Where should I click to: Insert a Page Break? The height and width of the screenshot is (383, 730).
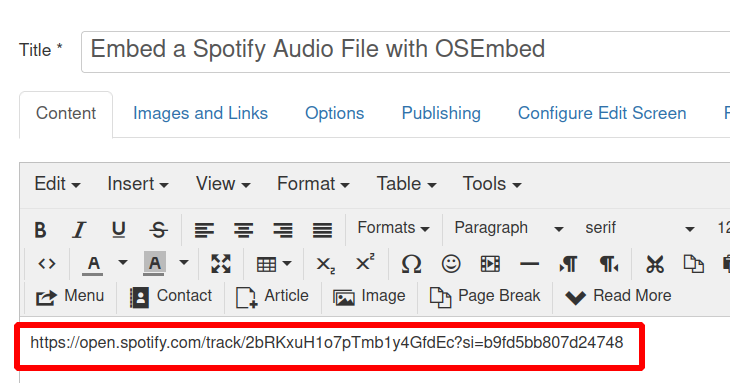pyautogui.click(x=485, y=296)
